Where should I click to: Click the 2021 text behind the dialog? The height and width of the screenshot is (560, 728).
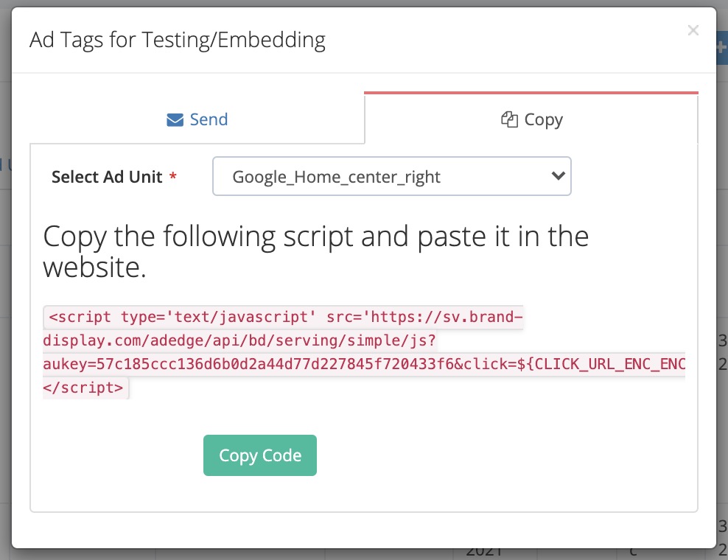click(483, 552)
